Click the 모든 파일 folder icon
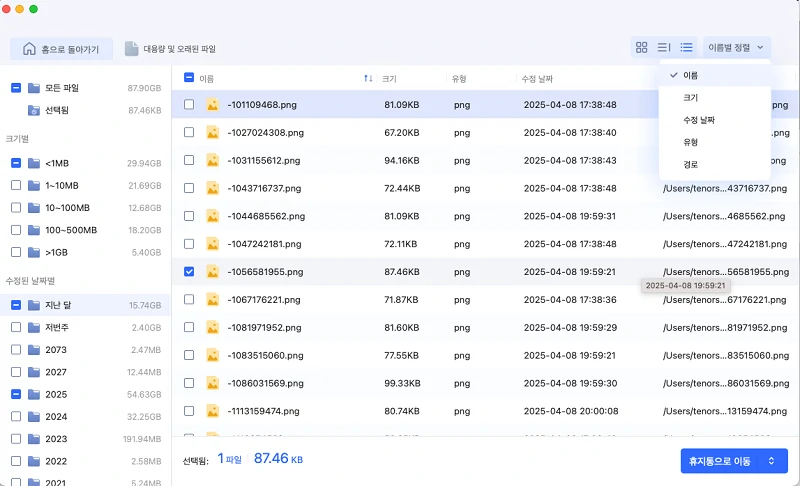Viewport: 800px width, 486px height. tap(35, 88)
